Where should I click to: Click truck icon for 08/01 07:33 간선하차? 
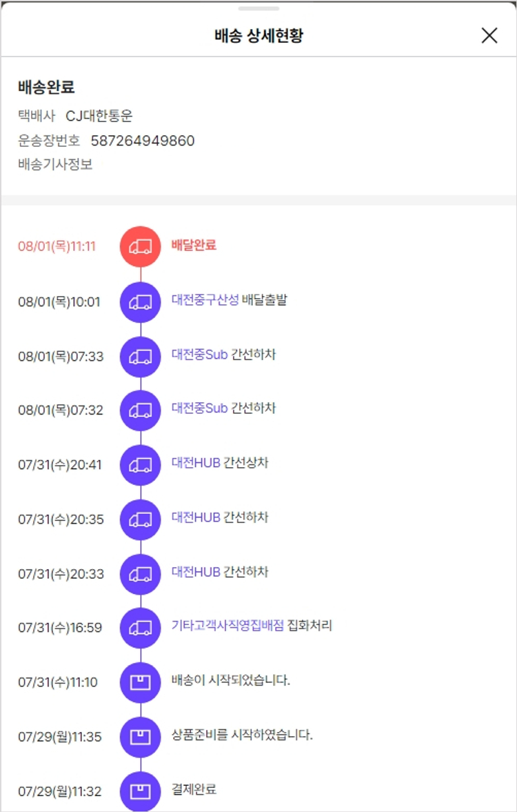(141, 356)
